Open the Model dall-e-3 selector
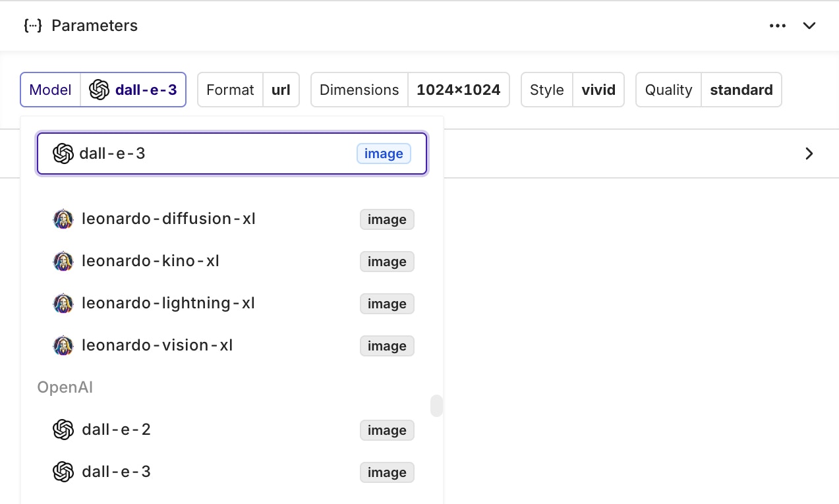Screen dimensions: 839x504 tap(103, 90)
